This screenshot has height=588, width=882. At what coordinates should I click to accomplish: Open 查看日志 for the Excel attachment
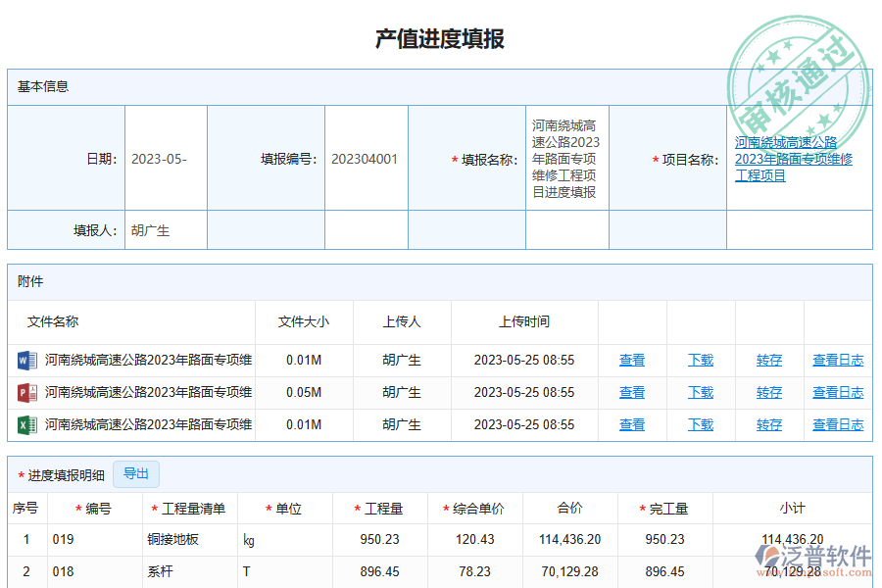(x=837, y=424)
